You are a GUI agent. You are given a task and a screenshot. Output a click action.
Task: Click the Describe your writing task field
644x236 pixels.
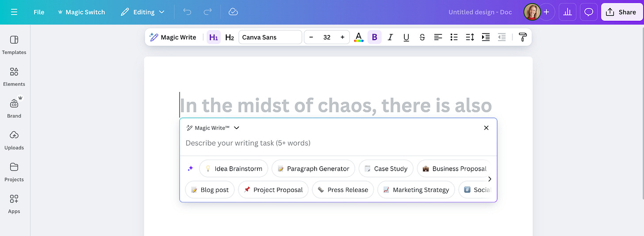[338, 143]
